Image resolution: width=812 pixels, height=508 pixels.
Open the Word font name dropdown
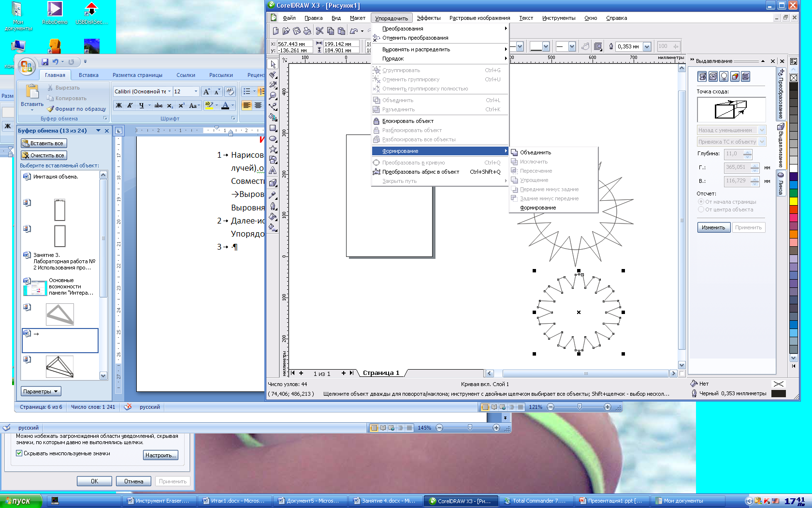click(169, 91)
